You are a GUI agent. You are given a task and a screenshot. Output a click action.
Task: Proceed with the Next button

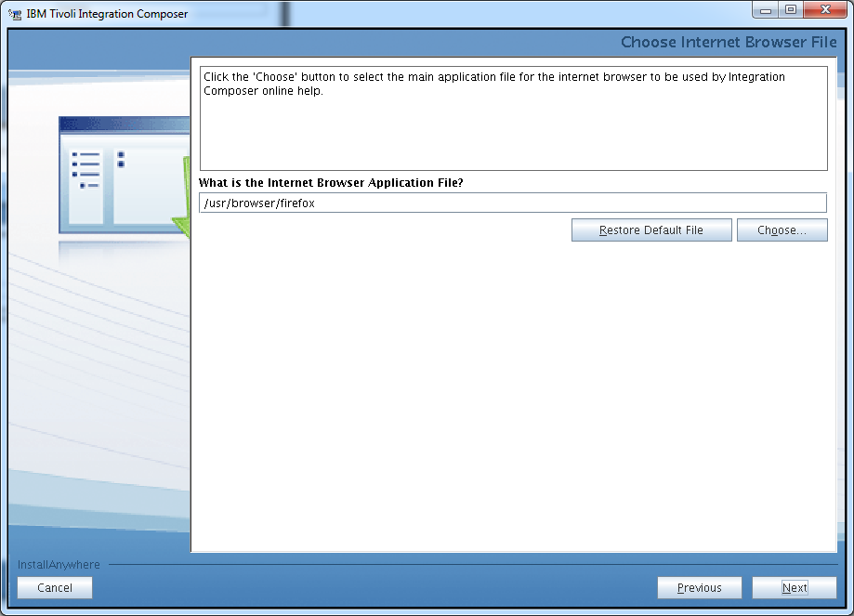795,588
